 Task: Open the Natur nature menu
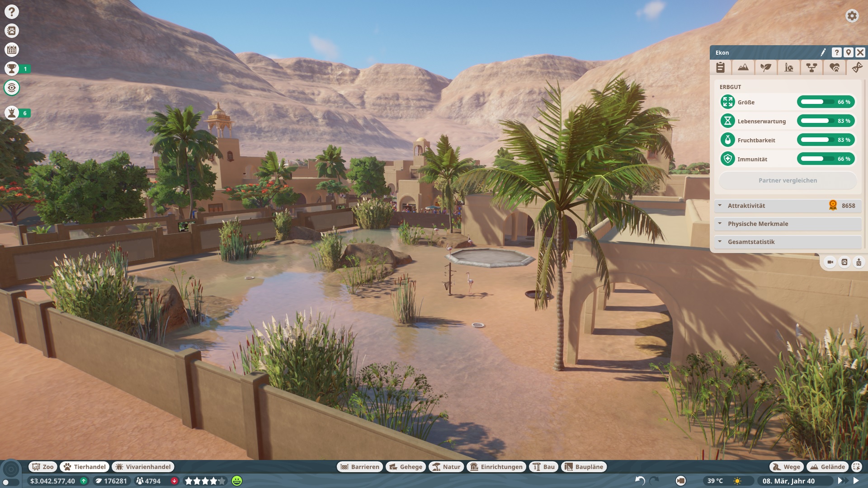tap(446, 467)
